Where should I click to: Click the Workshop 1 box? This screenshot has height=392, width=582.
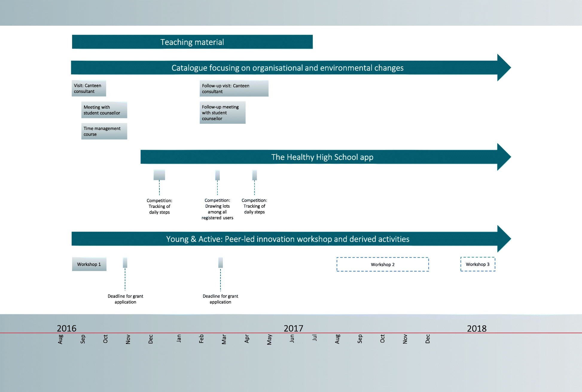click(x=89, y=264)
